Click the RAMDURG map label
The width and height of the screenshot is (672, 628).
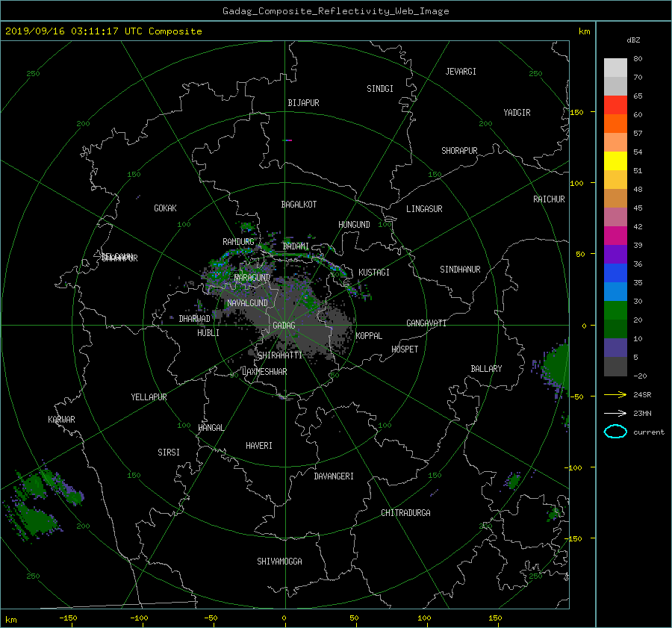[x=238, y=242]
